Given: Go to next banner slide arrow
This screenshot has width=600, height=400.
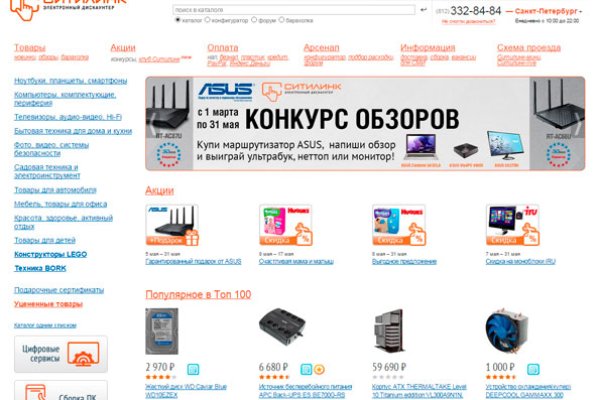Looking at the screenshot, I should [578, 123].
